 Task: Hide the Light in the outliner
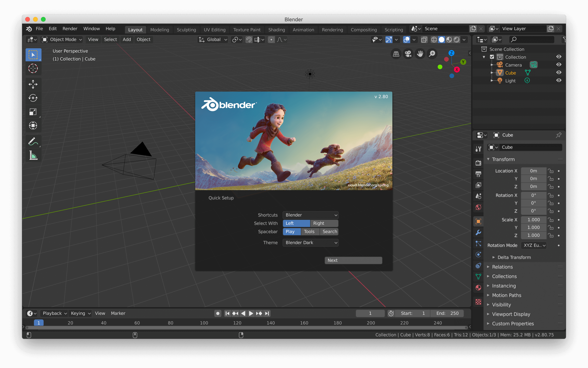click(559, 80)
